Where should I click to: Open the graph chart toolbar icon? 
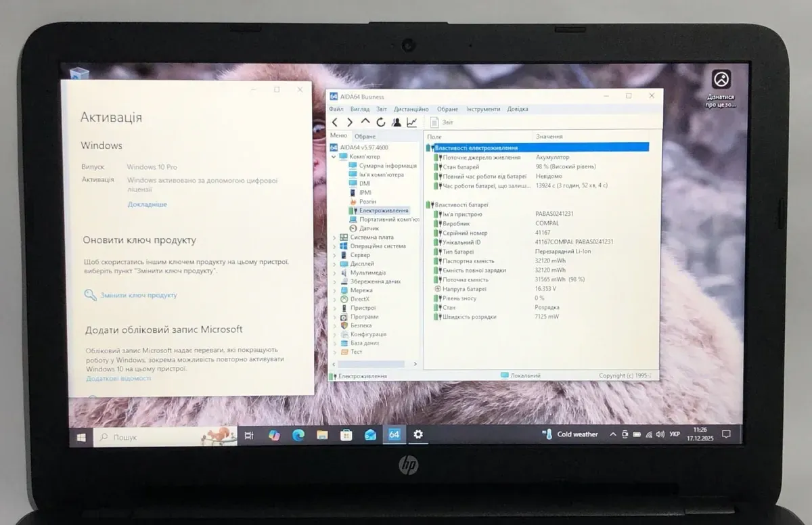[x=411, y=122]
